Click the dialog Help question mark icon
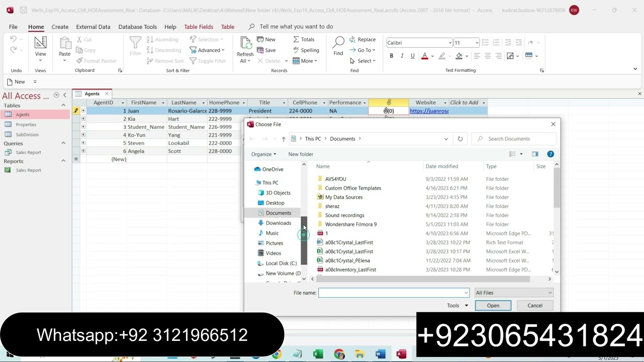 click(550, 154)
